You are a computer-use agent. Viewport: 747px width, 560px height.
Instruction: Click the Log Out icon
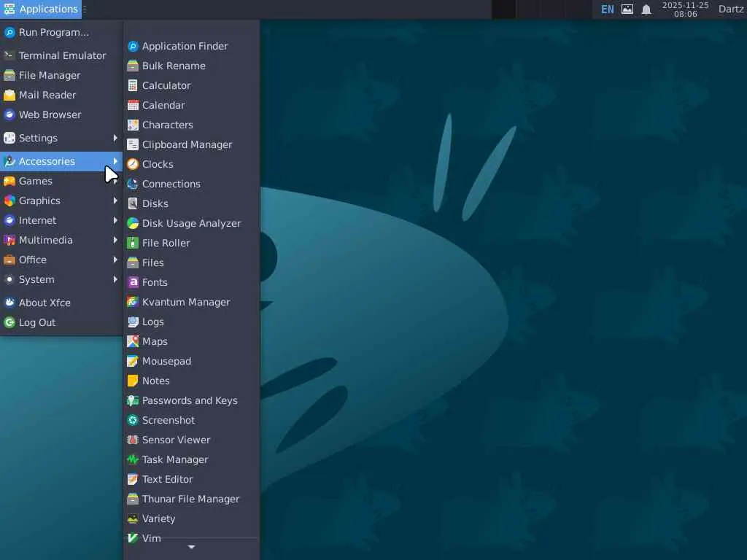click(9, 322)
